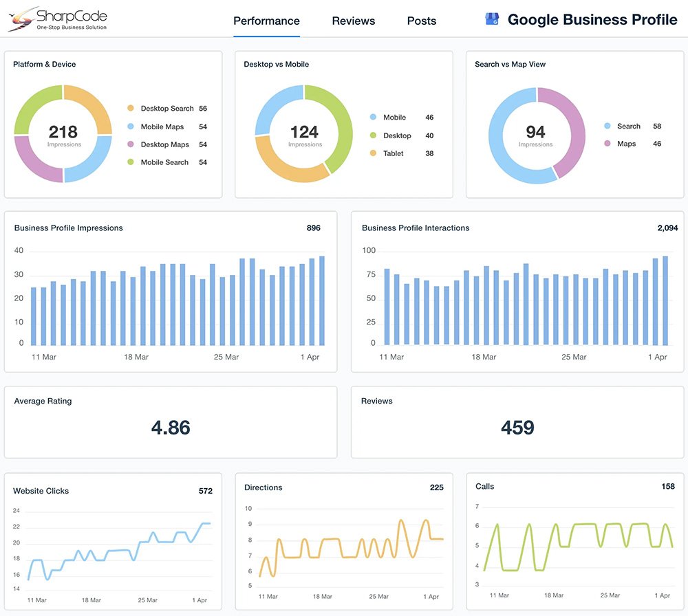
Task: Click the Directions total of 225
Action: coord(436,487)
